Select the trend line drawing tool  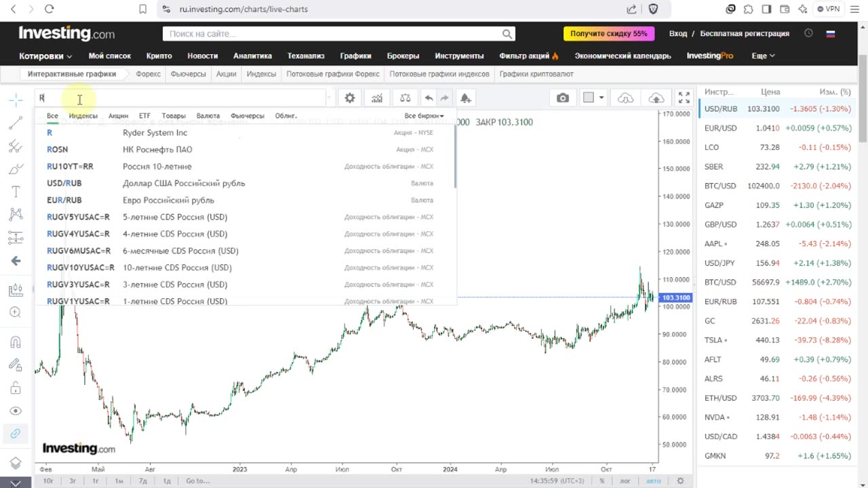[16, 123]
